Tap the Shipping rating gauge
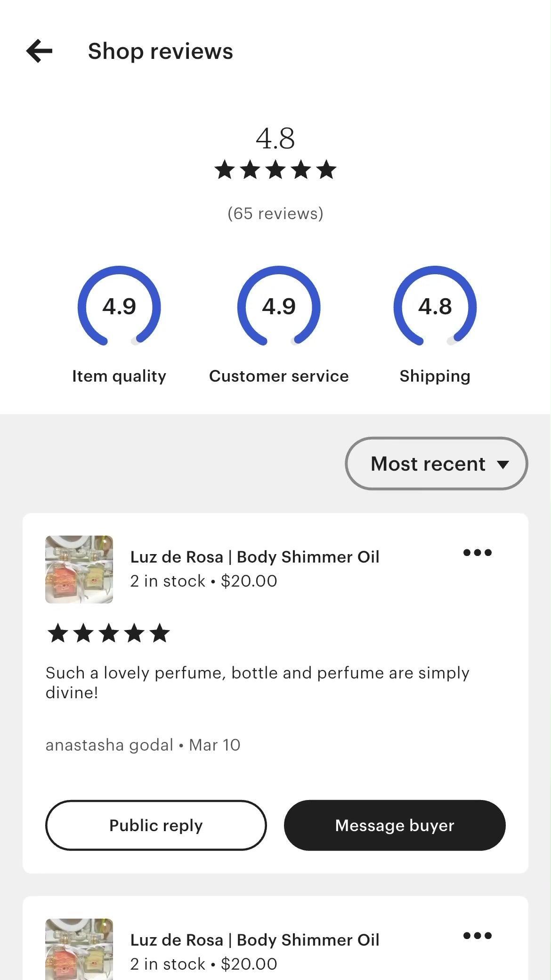 (x=435, y=306)
